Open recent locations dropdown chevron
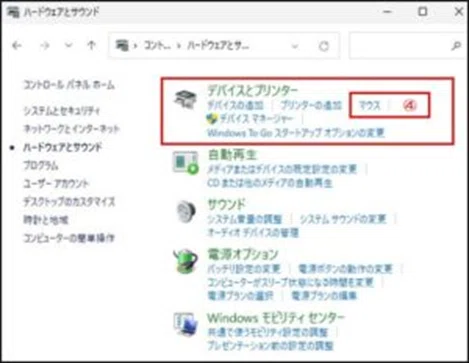Viewport: 469px width, 363px height. pos(68,45)
